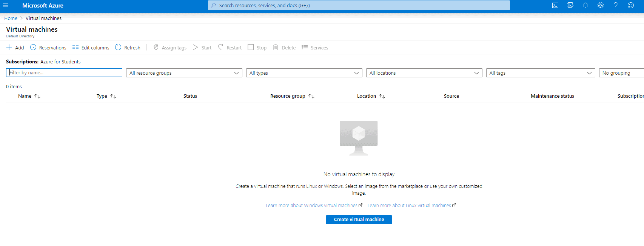Click the Virtual machines breadcrumb
644x246 pixels.
pos(43,18)
